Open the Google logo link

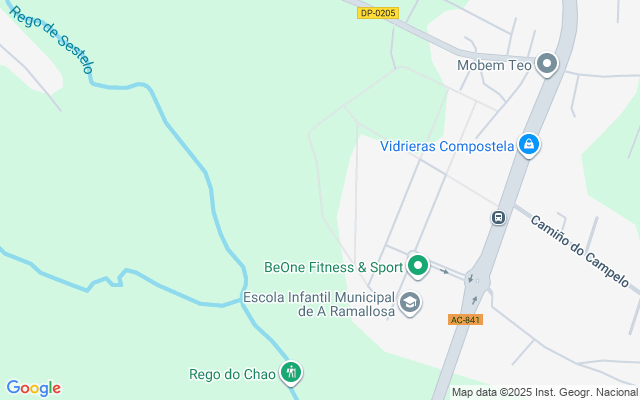pos(33,388)
